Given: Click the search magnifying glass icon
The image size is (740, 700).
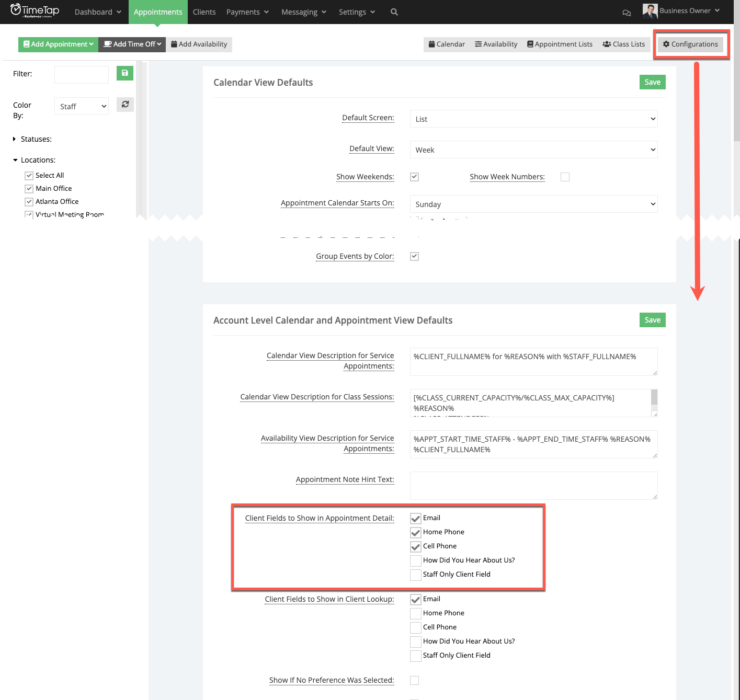Looking at the screenshot, I should point(394,12).
